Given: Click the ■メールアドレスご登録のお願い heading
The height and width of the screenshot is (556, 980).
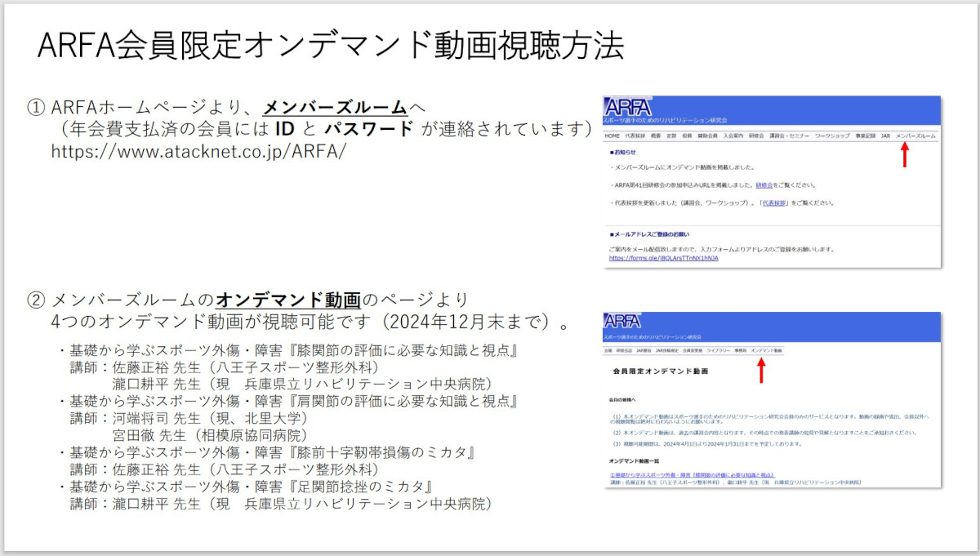Looking at the screenshot, I should tap(651, 235).
